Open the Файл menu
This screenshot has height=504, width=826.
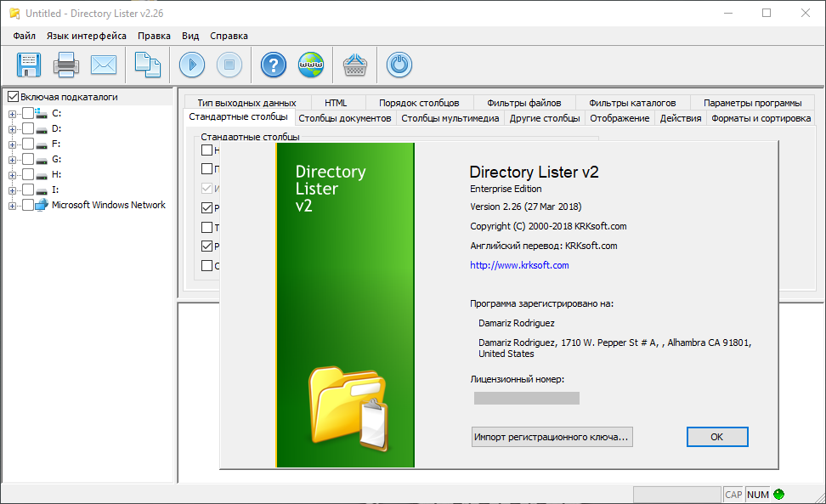25,36
